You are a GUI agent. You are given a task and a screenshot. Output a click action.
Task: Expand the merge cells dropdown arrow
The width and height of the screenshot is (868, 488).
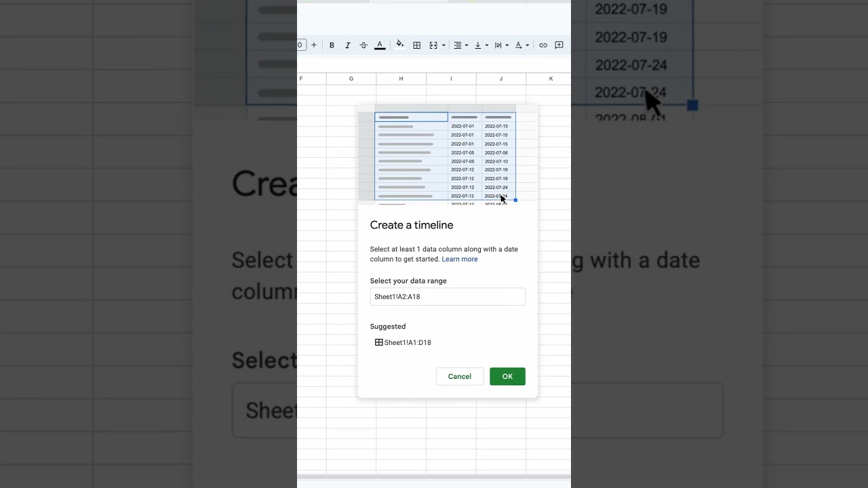443,45
